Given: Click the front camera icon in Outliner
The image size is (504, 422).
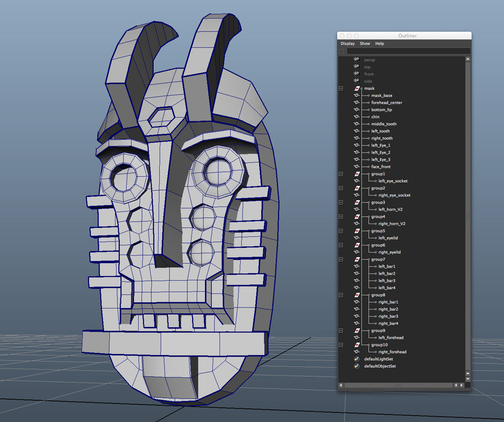Looking at the screenshot, I should coord(356,74).
